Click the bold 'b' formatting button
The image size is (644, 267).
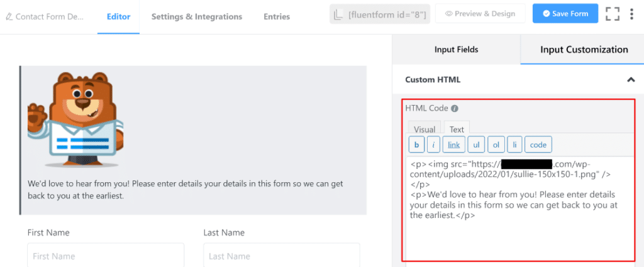point(416,145)
